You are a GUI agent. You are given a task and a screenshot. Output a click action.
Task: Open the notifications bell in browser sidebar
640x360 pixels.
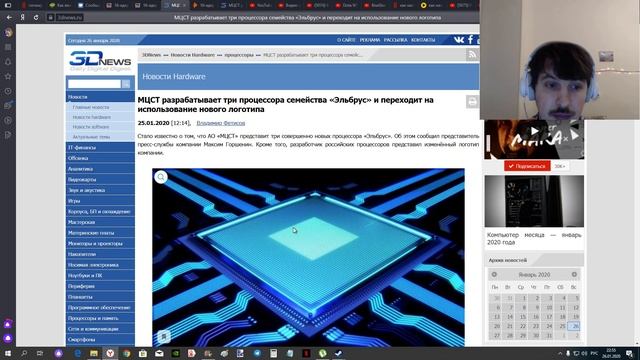[8, 62]
